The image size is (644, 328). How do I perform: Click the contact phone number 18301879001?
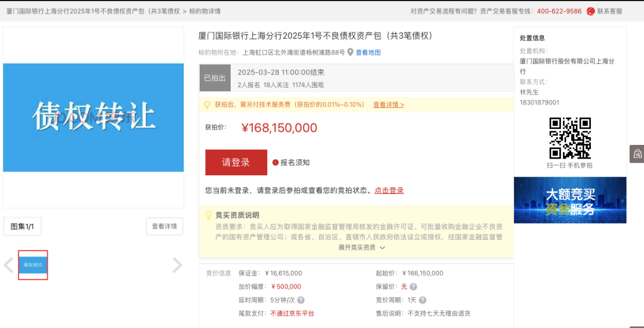point(539,102)
